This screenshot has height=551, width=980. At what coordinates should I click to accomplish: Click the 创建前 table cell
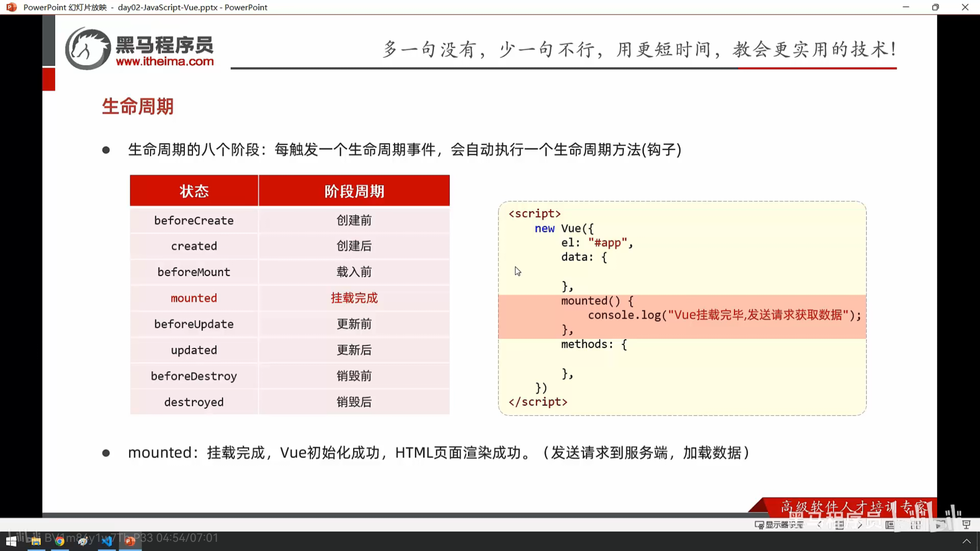354,220
